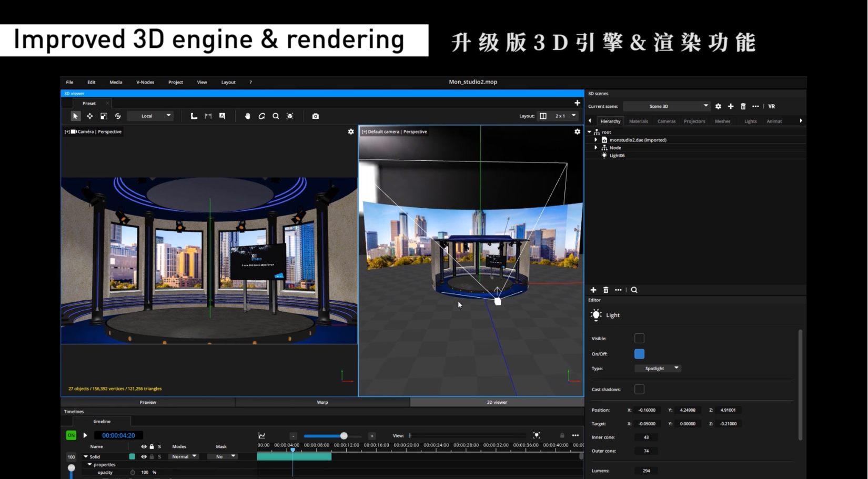Viewport: 868px width, 479px height.
Task: Switch to the Preview tab
Action: coord(148,402)
